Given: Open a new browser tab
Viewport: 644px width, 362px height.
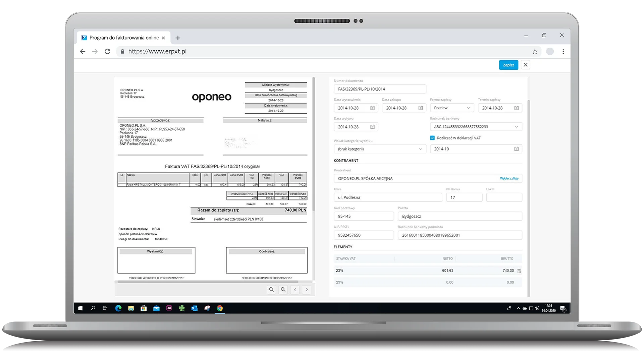Looking at the screenshot, I should (178, 38).
